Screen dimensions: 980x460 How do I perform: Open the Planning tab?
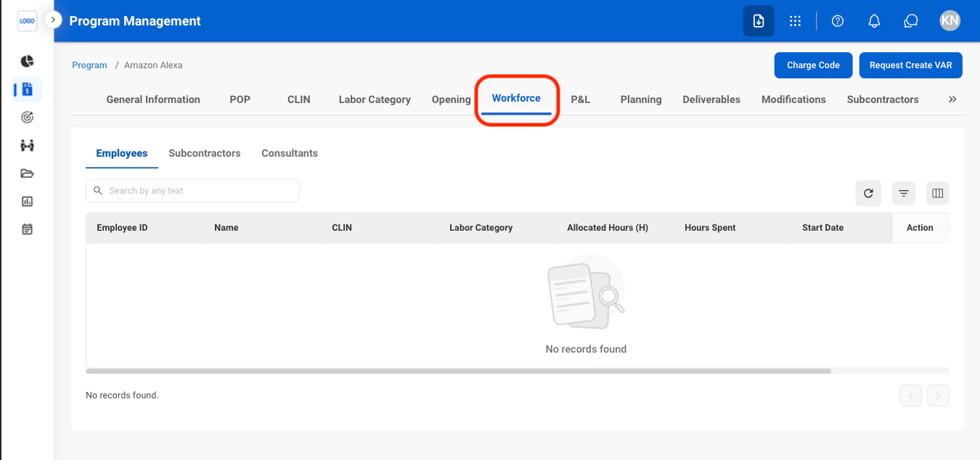(x=641, y=99)
